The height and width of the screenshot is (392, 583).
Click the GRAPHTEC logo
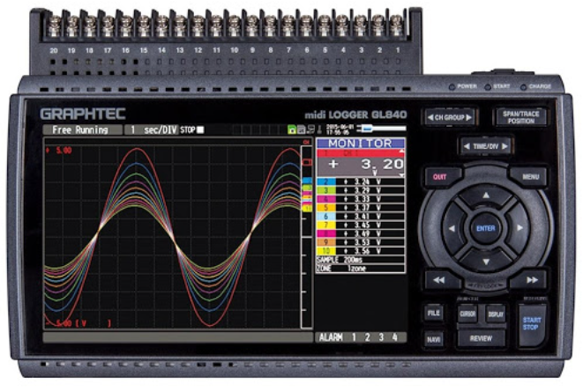[x=83, y=114]
